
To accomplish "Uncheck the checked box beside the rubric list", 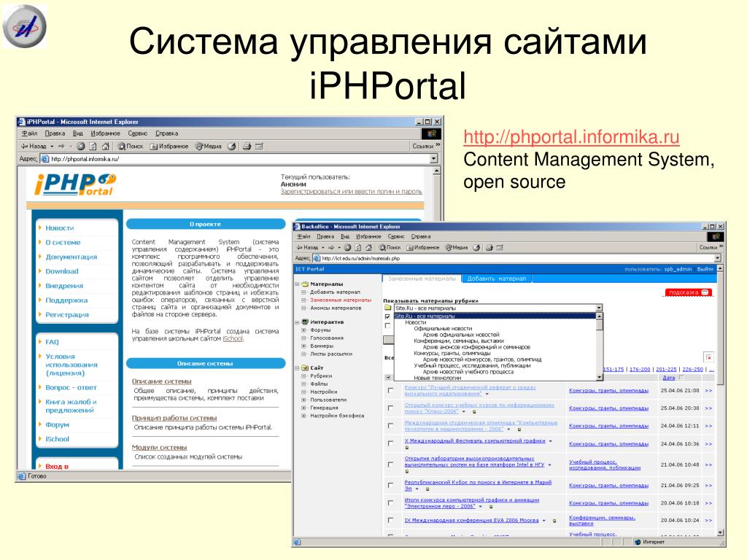I will pos(387,316).
